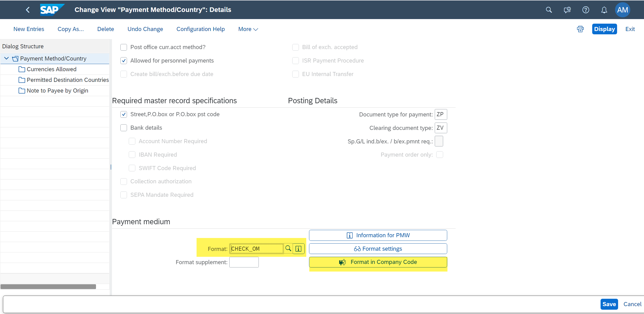Image resolution: width=644 pixels, height=314 pixels.
Task: Open Format settings
Action: point(378,249)
